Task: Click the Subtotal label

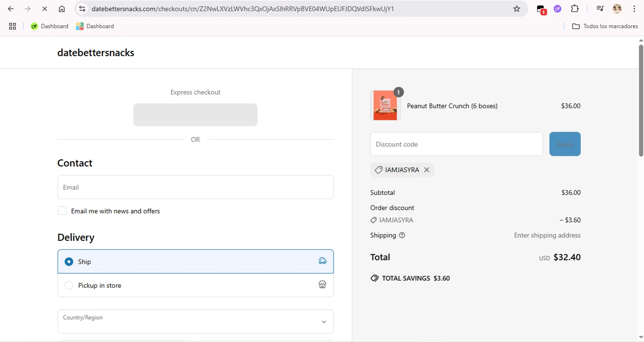Action: 383,193
